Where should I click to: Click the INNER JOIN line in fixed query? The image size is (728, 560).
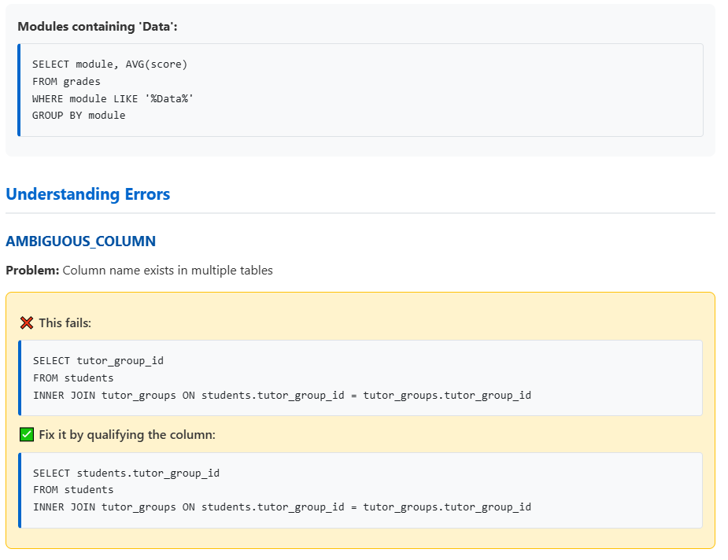tap(282, 507)
